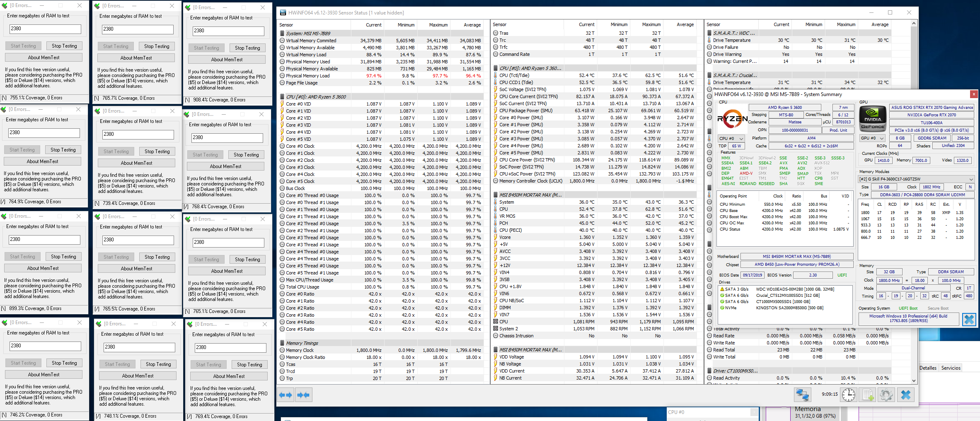
Task: Click MemTest title icon in 769.4% coverage window
Action: point(190,324)
